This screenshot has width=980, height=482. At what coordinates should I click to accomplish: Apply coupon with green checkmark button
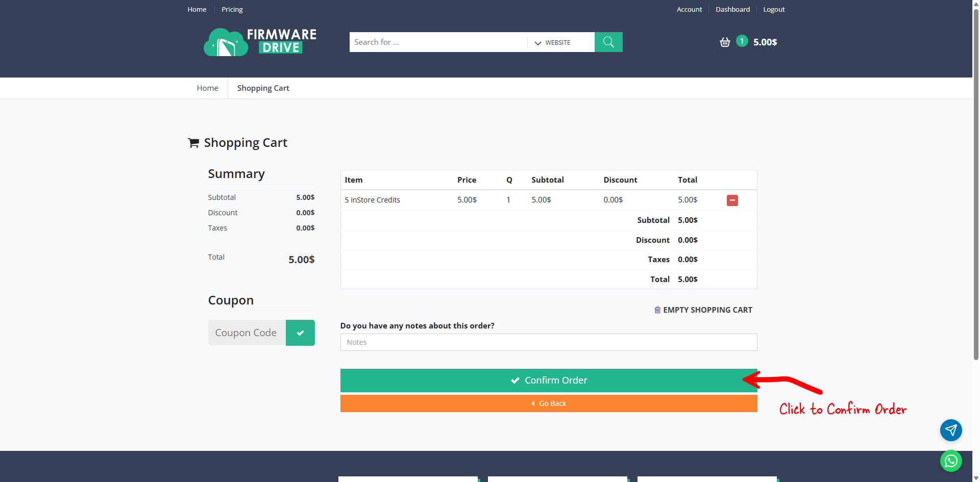tap(300, 333)
